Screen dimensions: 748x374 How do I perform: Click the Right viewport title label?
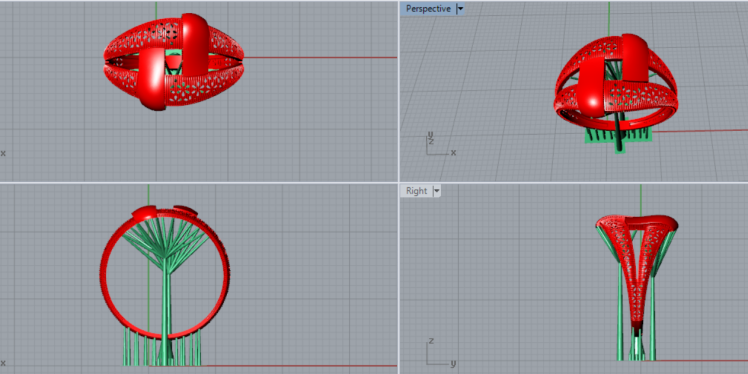coord(416,191)
